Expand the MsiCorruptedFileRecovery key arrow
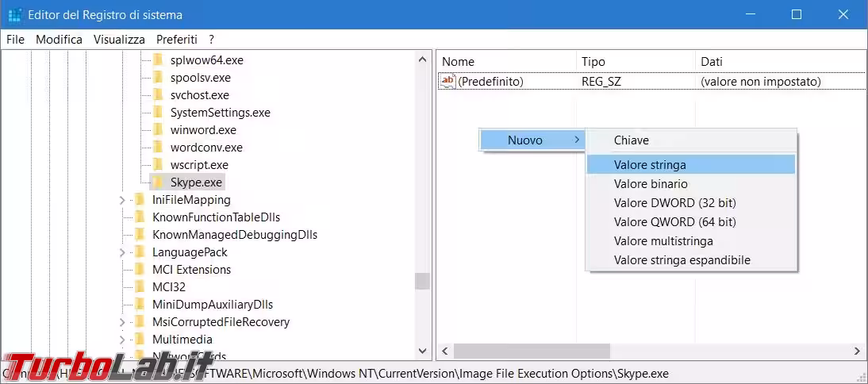Image resolution: width=868 pixels, height=384 pixels. click(x=121, y=322)
